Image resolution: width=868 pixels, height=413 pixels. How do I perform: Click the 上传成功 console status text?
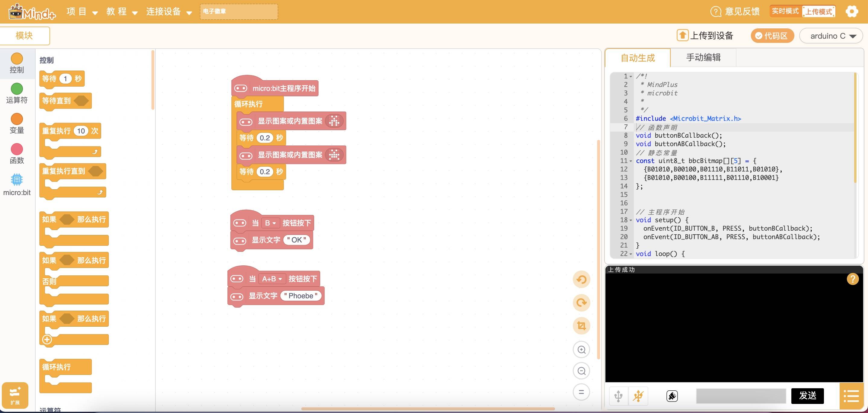621,270
